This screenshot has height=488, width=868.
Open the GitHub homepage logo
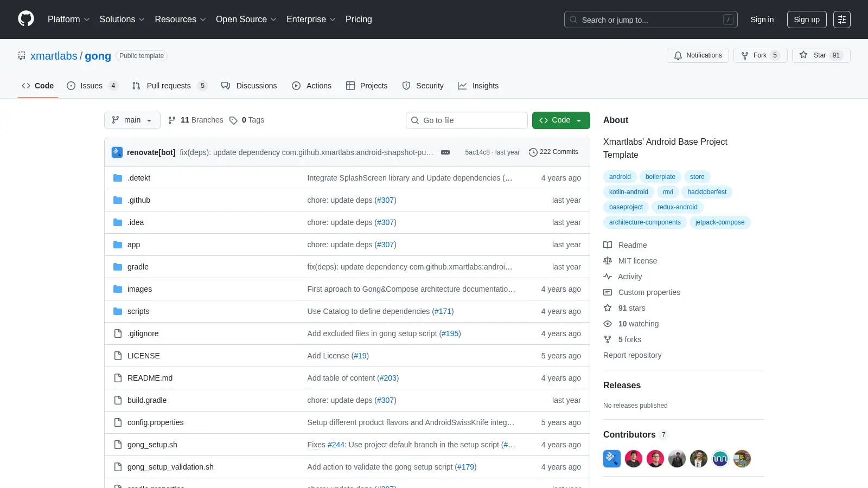tap(26, 19)
